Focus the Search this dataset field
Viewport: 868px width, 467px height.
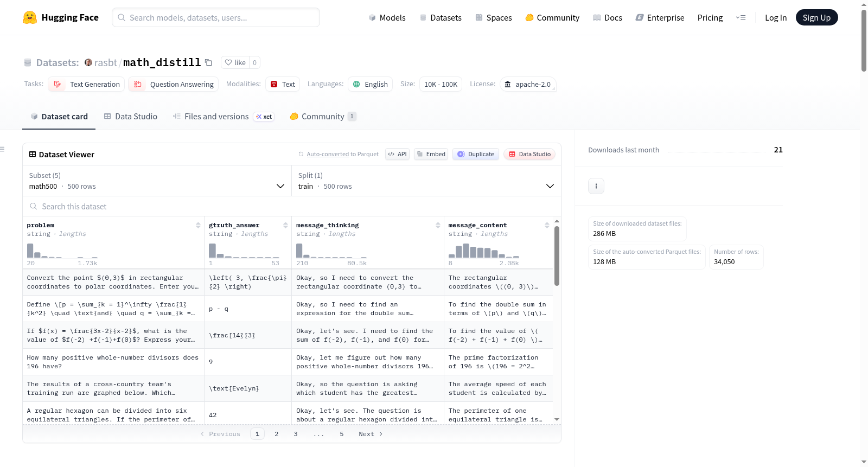pyautogui.click(x=292, y=206)
